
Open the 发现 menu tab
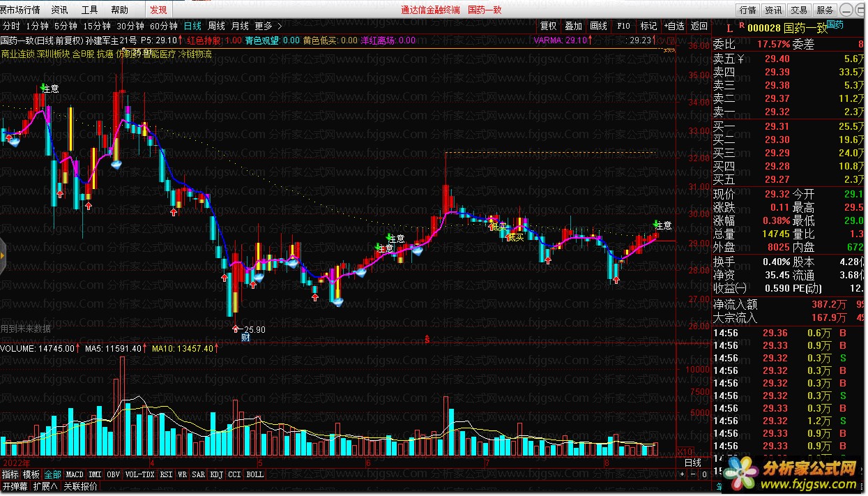tap(158, 10)
